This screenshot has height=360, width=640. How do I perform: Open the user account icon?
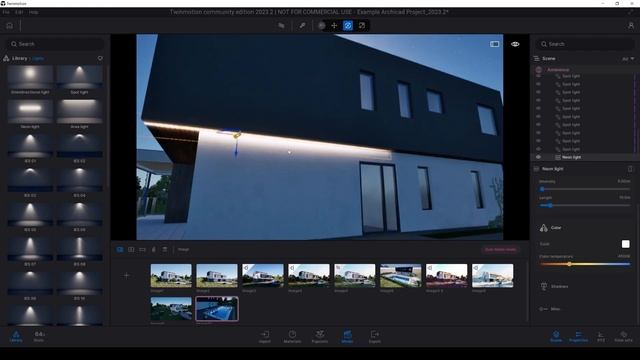pos(631,26)
